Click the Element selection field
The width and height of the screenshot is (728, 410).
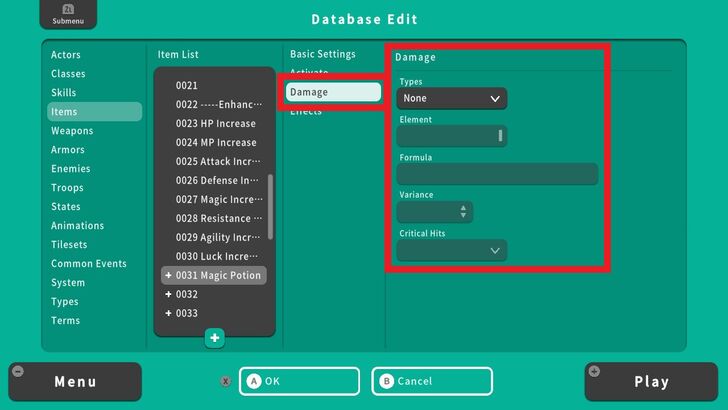452,136
